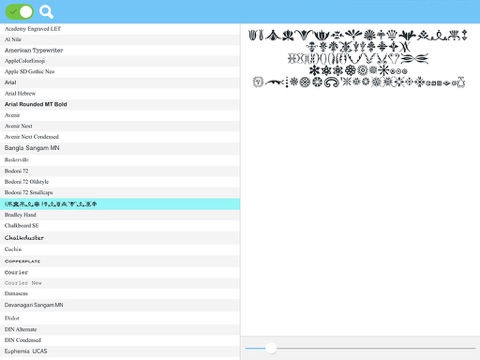The image size is (480, 360).
Task: Select Avenir Next Condensed font
Action: pos(120,137)
